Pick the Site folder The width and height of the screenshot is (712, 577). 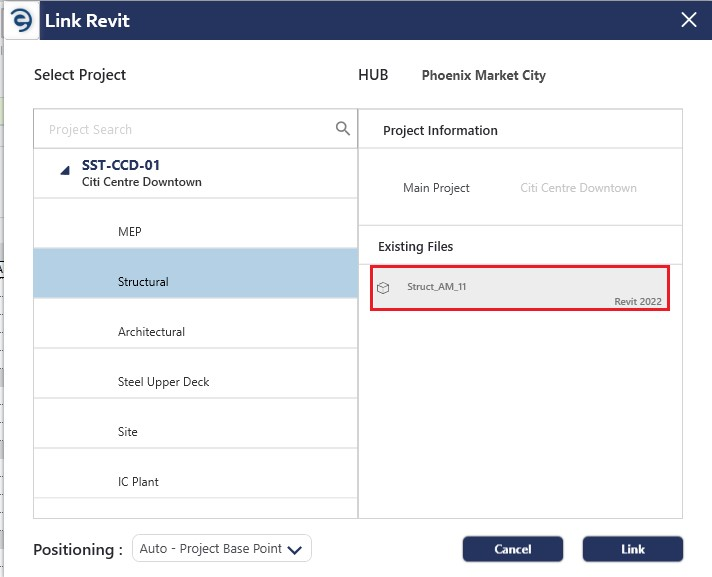(127, 432)
